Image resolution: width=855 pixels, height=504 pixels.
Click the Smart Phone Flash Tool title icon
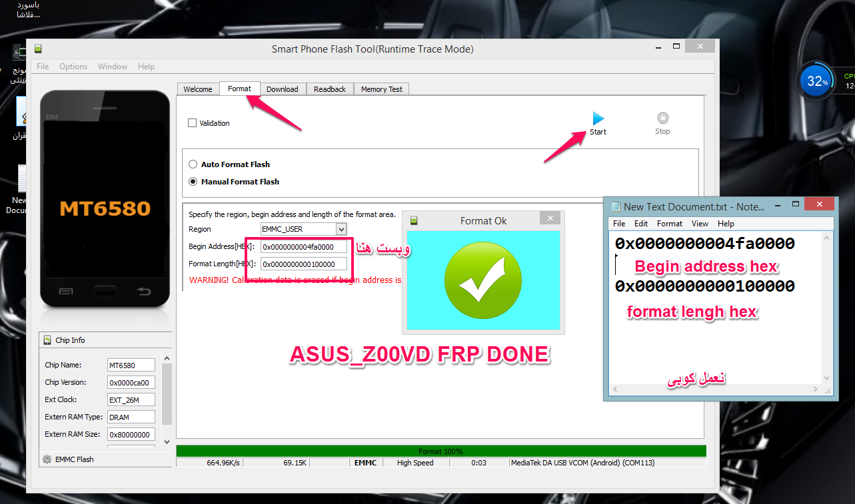39,49
